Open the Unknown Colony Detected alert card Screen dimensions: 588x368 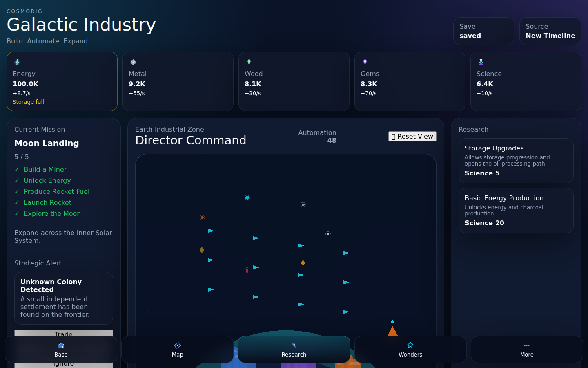(64, 298)
